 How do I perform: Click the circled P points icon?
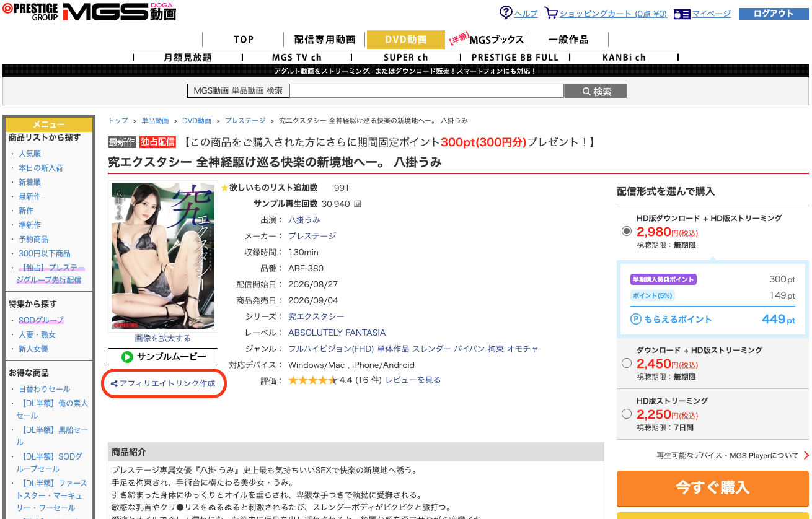click(x=635, y=320)
